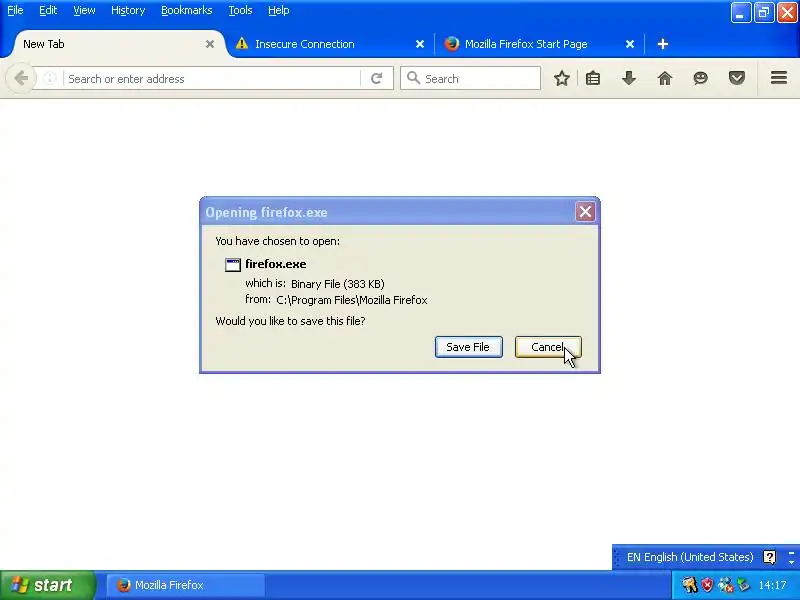Open the View menu

(x=84, y=10)
